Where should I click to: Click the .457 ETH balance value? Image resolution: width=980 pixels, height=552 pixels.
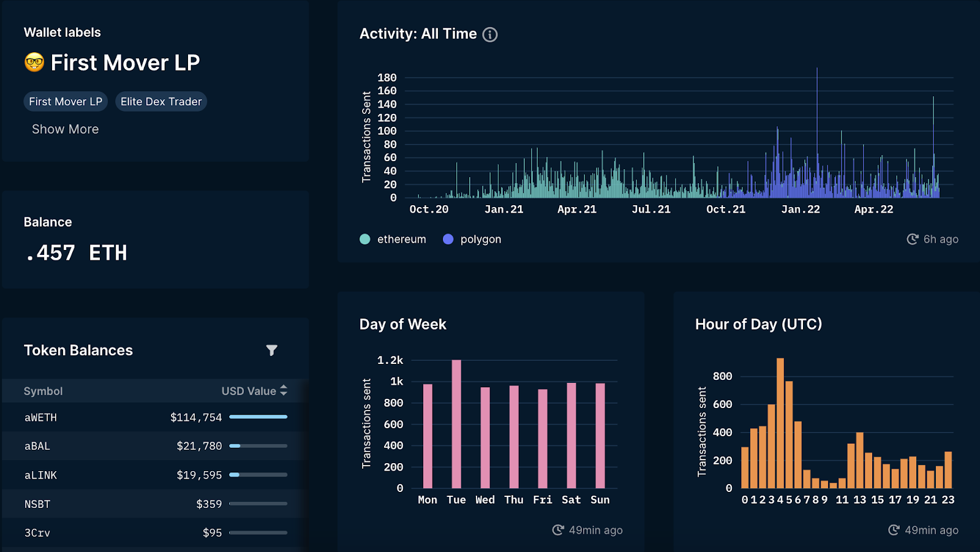click(x=76, y=252)
